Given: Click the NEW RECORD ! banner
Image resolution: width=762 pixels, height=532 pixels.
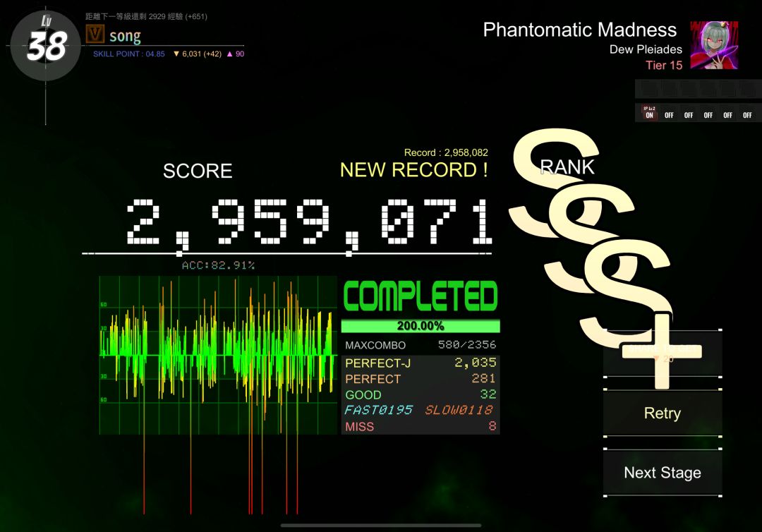Looking at the screenshot, I should point(413,170).
